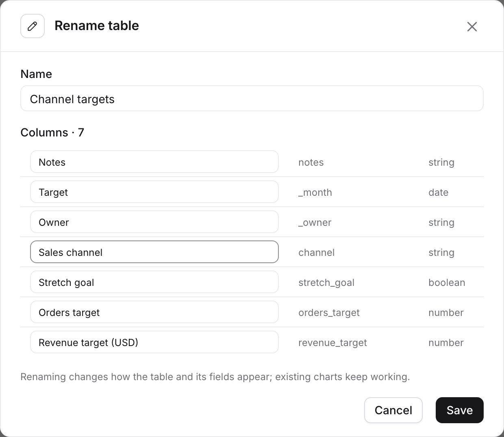Click 'string' type in the Owner row
504x437 pixels.
click(441, 223)
